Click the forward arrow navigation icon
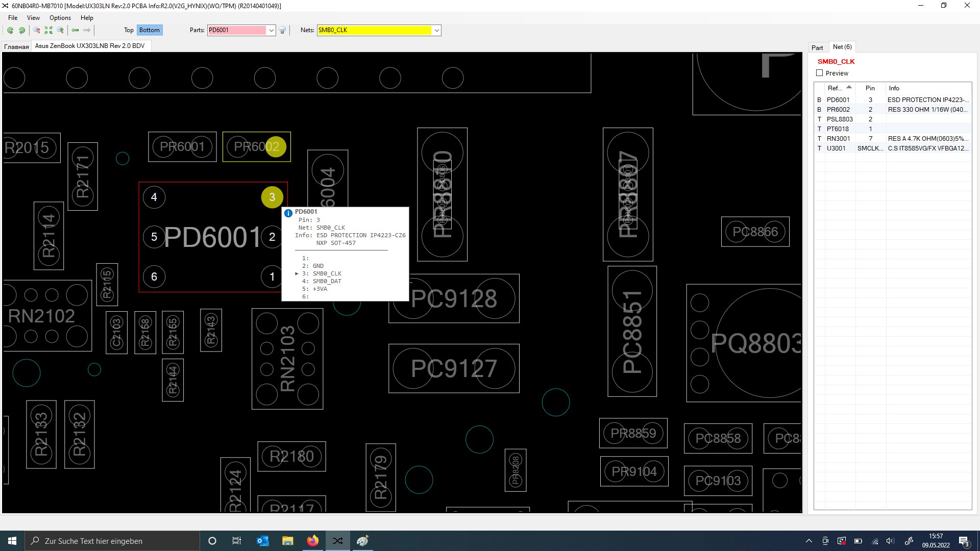Viewport: 980px width, 551px height. click(x=87, y=30)
